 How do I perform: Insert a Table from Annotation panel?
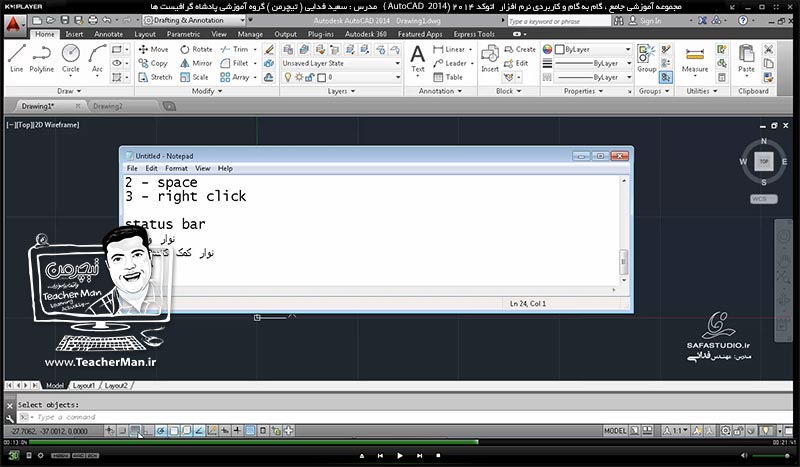click(x=448, y=77)
